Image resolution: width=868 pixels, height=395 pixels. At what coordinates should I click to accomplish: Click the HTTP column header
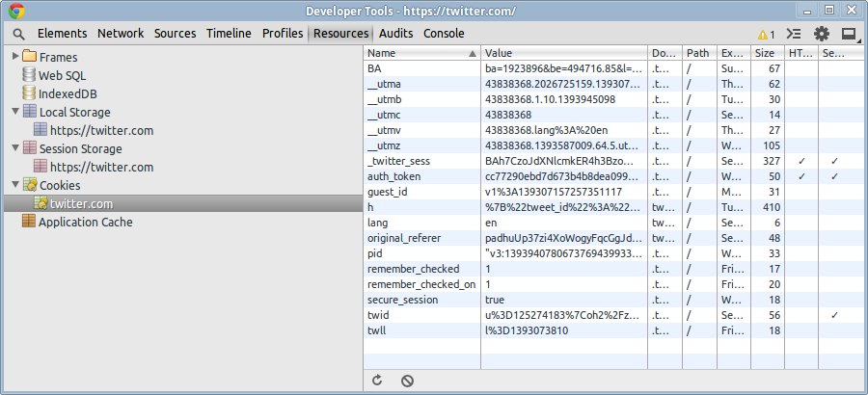(801, 53)
